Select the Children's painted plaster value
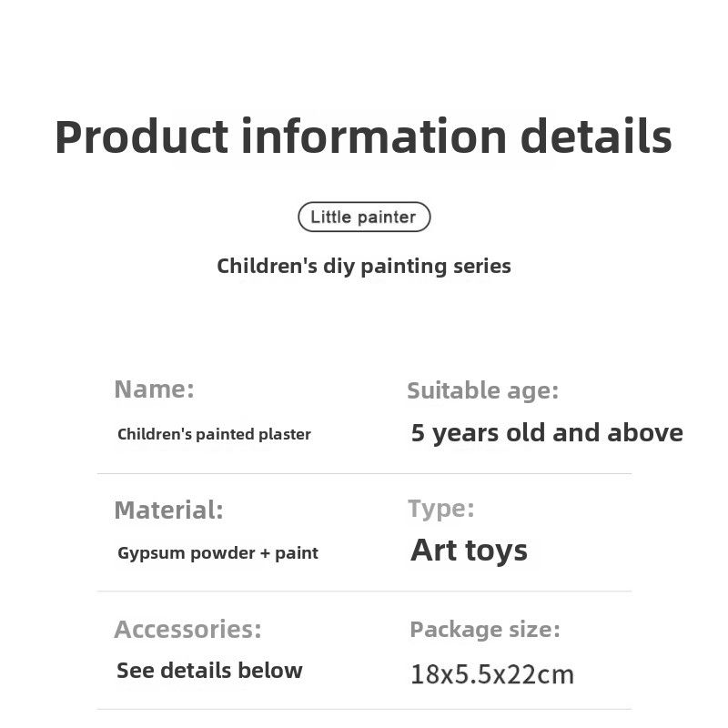 click(x=214, y=434)
